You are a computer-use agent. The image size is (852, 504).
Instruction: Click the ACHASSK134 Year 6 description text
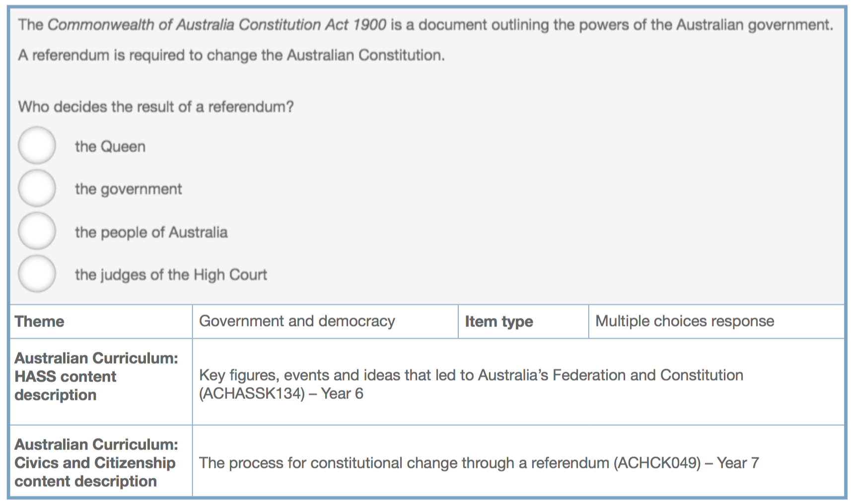pos(471,384)
